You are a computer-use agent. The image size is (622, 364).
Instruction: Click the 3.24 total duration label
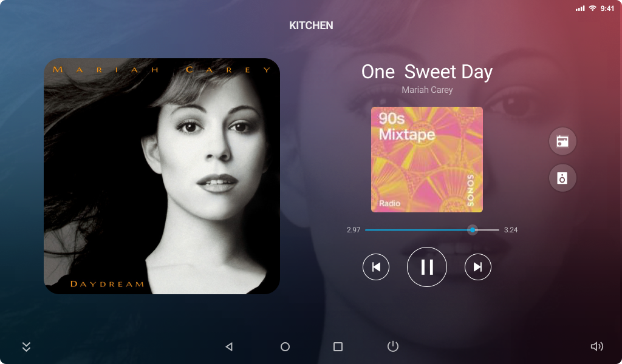pyautogui.click(x=510, y=230)
